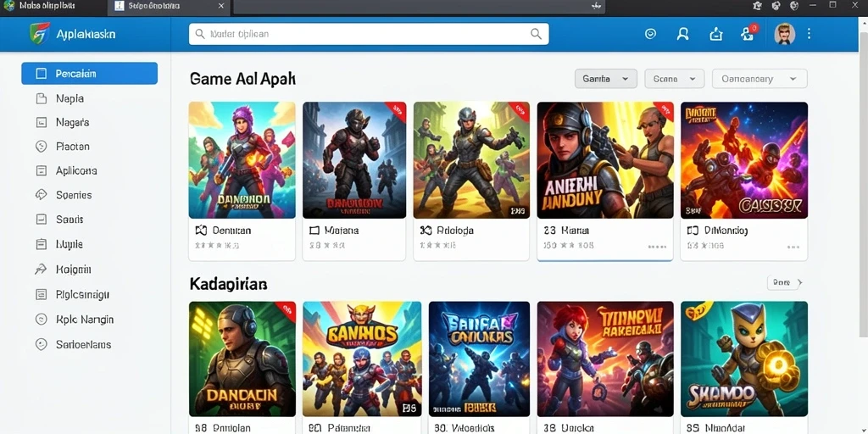868x434 pixels.
Task: Click the Kadagirian section heading
Action: (228, 285)
